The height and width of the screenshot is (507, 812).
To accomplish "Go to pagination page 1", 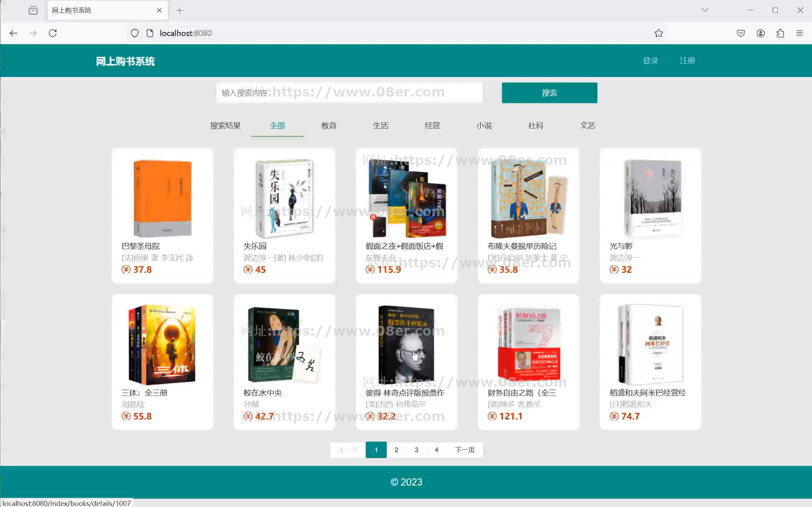I will [376, 450].
